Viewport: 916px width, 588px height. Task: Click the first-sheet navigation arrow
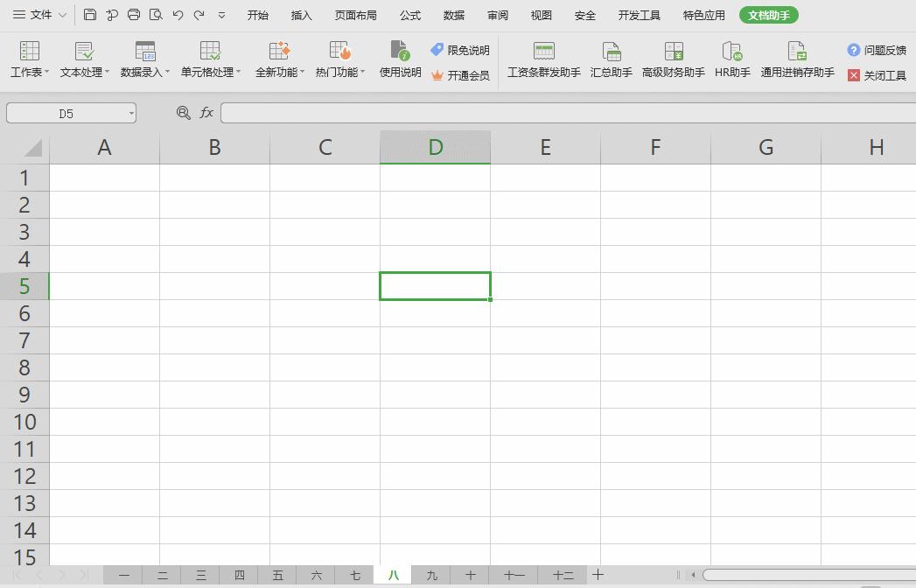coord(17,575)
